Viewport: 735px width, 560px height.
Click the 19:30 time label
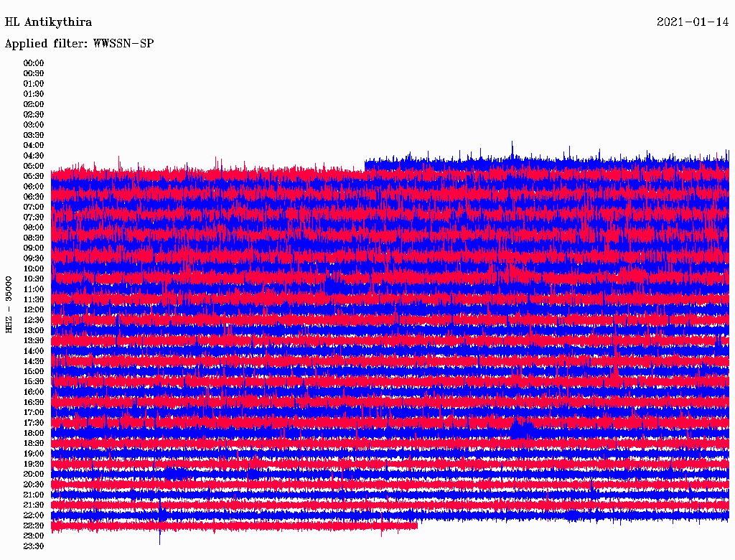[34, 464]
